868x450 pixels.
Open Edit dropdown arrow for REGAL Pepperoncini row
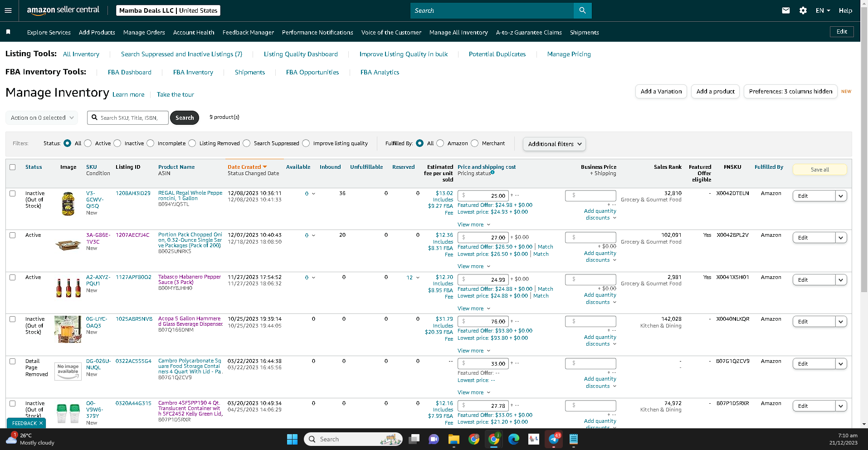click(841, 196)
